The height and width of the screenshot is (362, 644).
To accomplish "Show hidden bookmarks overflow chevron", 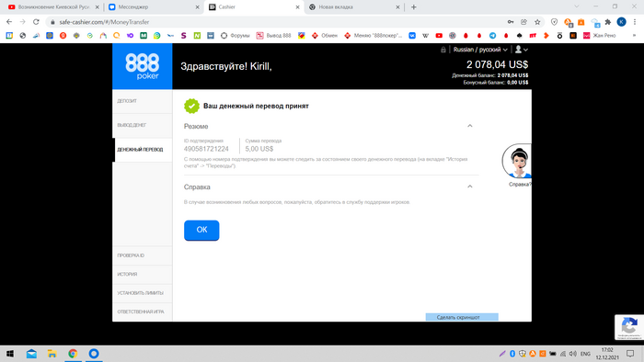I will point(634,36).
